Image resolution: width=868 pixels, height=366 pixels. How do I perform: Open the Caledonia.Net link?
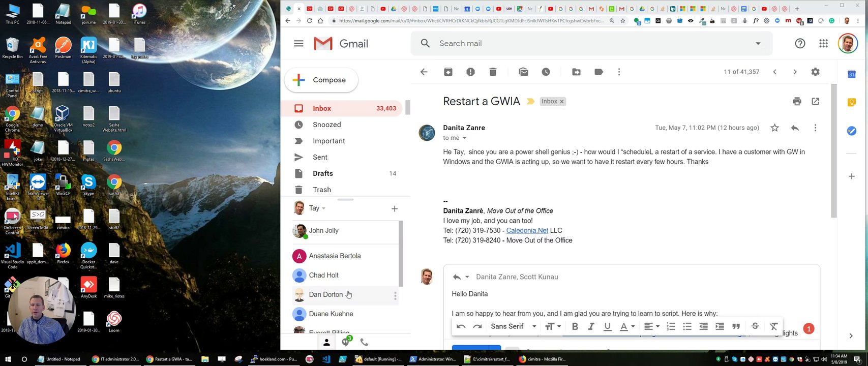click(527, 230)
